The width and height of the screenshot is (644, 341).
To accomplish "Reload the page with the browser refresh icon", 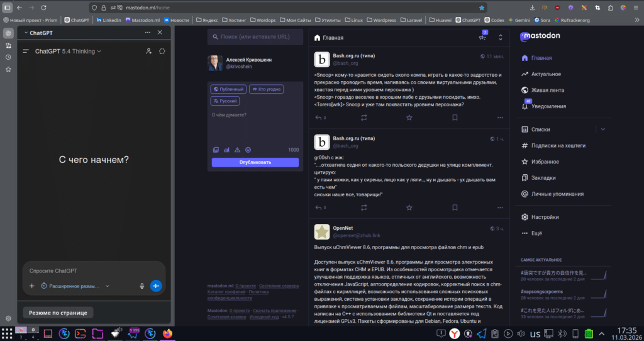I will (x=43, y=8).
